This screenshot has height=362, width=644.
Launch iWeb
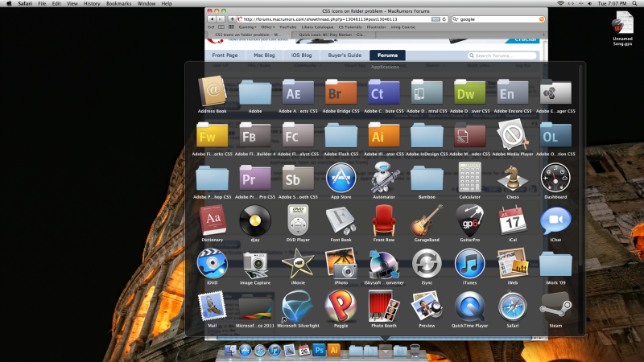[x=513, y=264]
